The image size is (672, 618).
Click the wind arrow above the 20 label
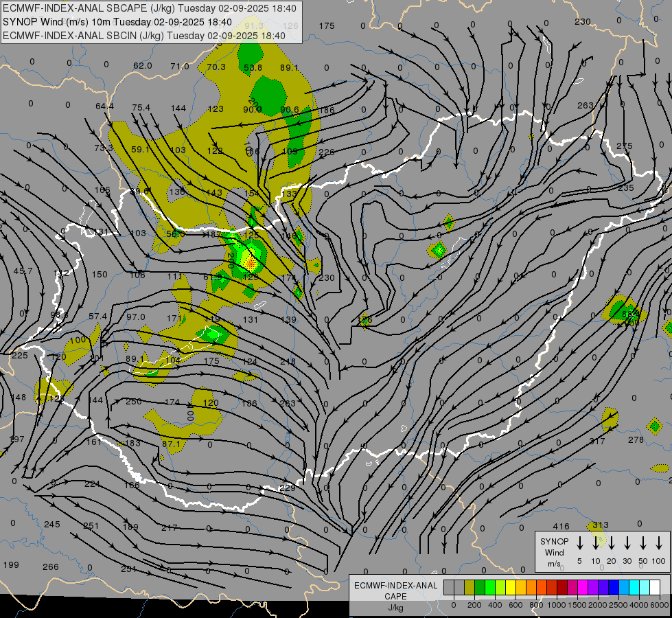pyautogui.click(x=612, y=543)
